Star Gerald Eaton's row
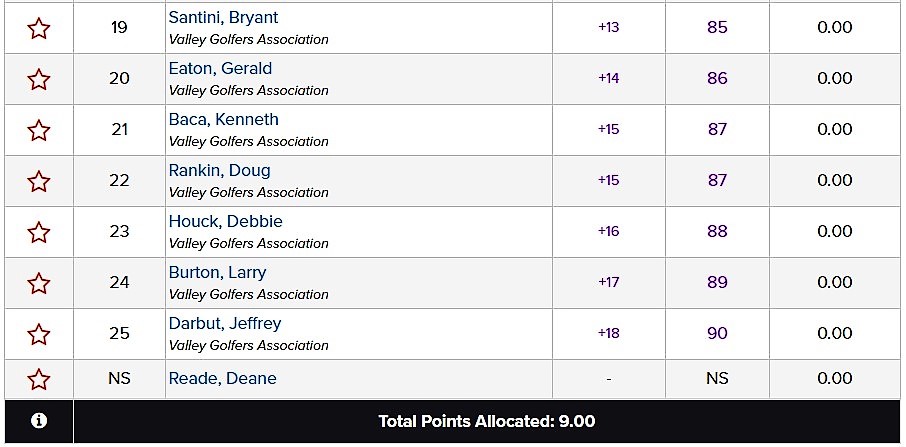Image resolution: width=906 pixels, height=447 pixels. point(39,79)
